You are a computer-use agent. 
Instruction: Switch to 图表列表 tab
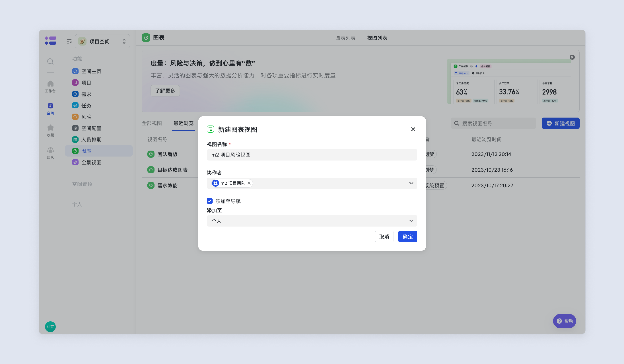coord(345,38)
